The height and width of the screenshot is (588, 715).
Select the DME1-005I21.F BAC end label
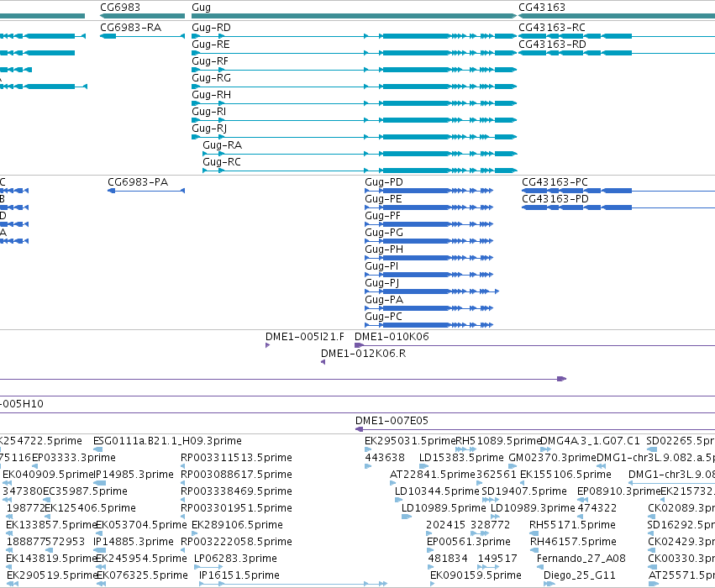pos(305,336)
